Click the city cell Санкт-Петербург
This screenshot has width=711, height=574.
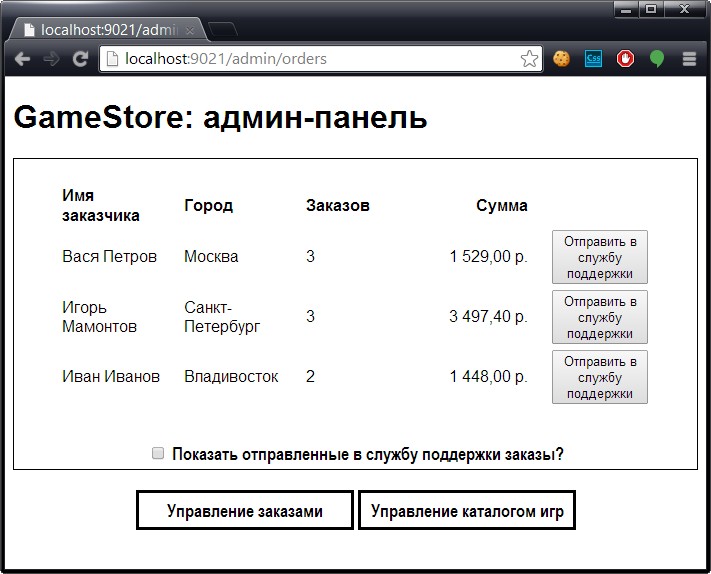pos(222,317)
